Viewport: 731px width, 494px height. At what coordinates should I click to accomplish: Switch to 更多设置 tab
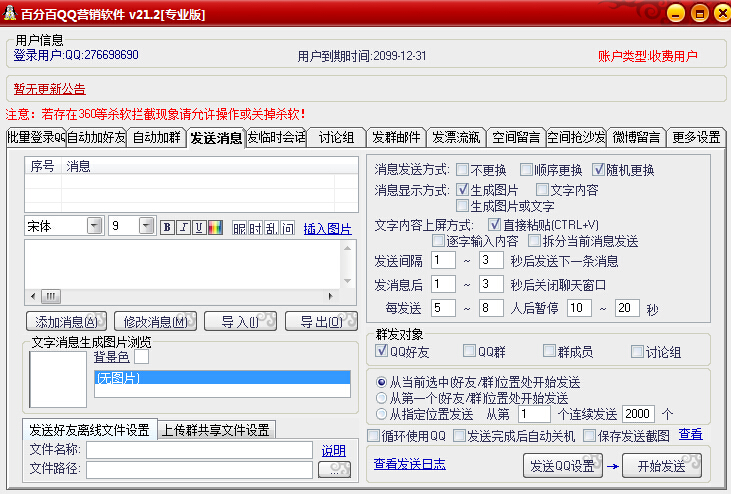click(x=696, y=137)
